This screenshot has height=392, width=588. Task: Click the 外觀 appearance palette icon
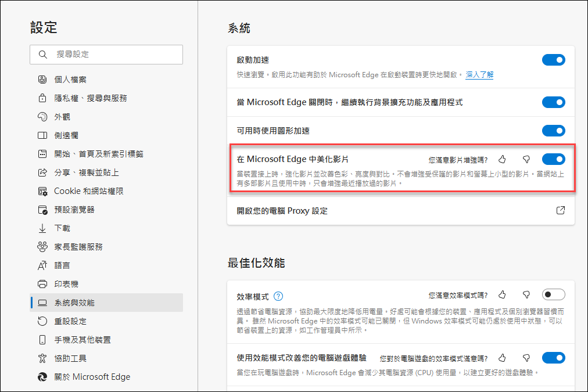(x=42, y=117)
